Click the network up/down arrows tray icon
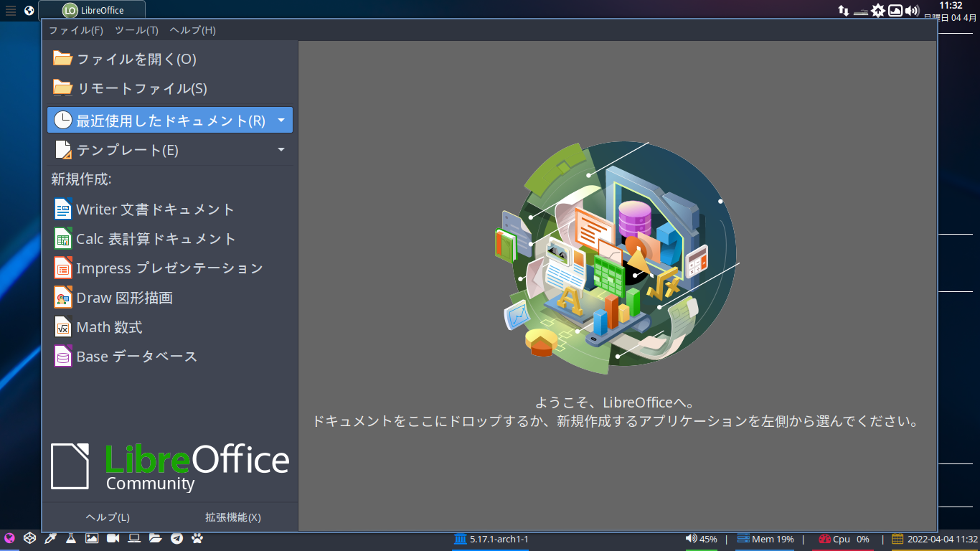The image size is (980, 551). tap(844, 10)
